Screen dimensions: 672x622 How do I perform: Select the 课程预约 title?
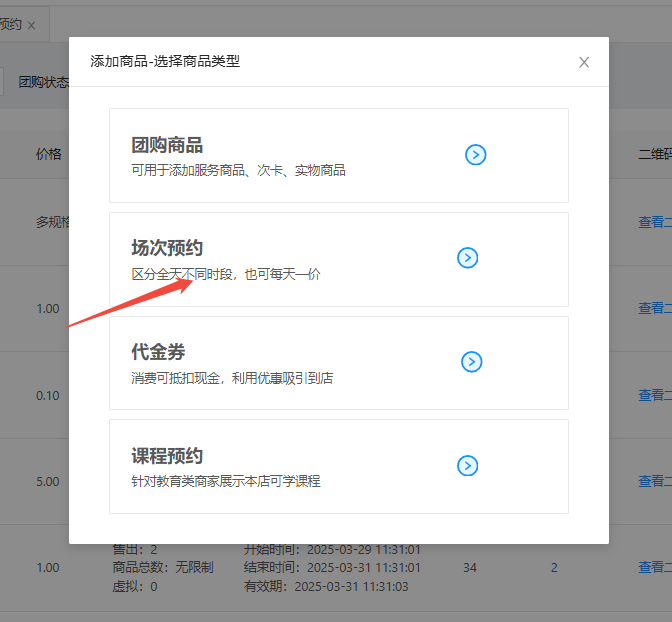(167, 456)
